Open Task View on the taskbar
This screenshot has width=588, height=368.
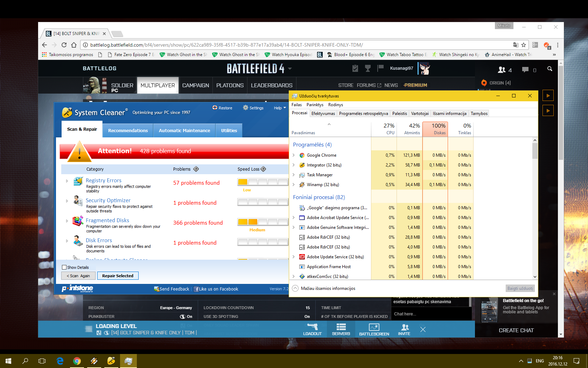pyautogui.click(x=42, y=361)
